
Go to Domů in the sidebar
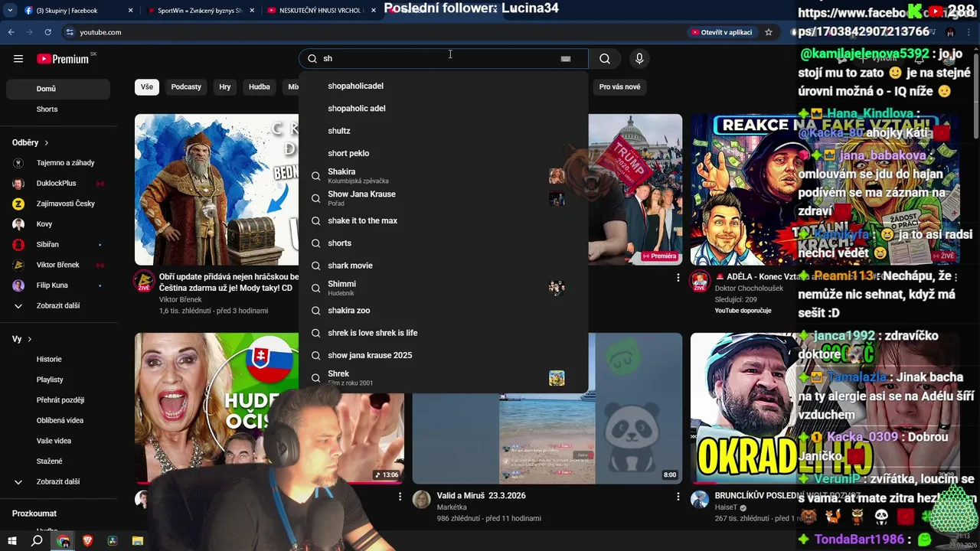click(58, 89)
